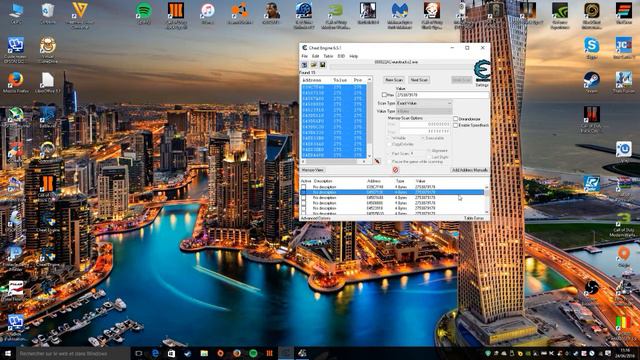The width and height of the screenshot is (640, 360).
Task: Click Table Extras at the window bottom
Action: (x=473, y=218)
